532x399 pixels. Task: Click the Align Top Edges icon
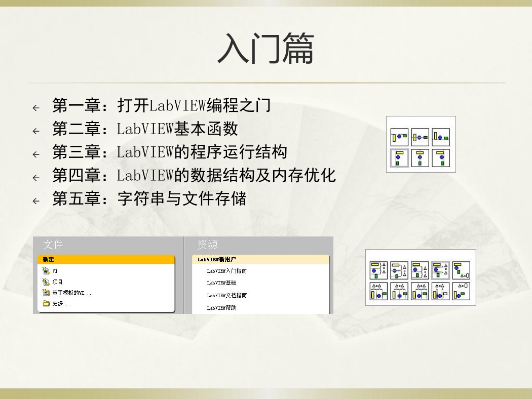399,137
